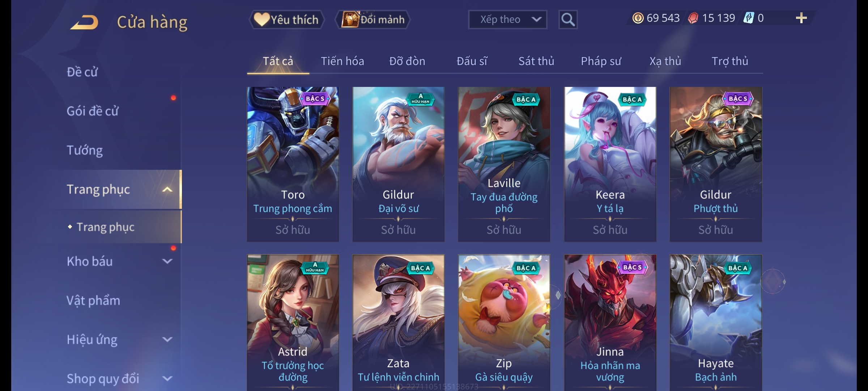Image resolution: width=868 pixels, height=391 pixels.
Task: Select the Toro Trung phong cắm skin card
Action: click(293, 164)
